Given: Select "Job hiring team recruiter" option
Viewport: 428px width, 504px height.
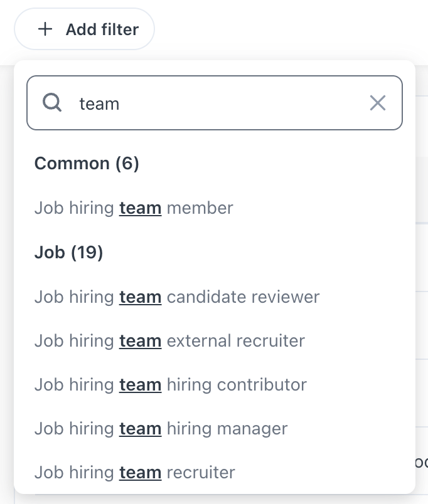Looking at the screenshot, I should point(134,472).
